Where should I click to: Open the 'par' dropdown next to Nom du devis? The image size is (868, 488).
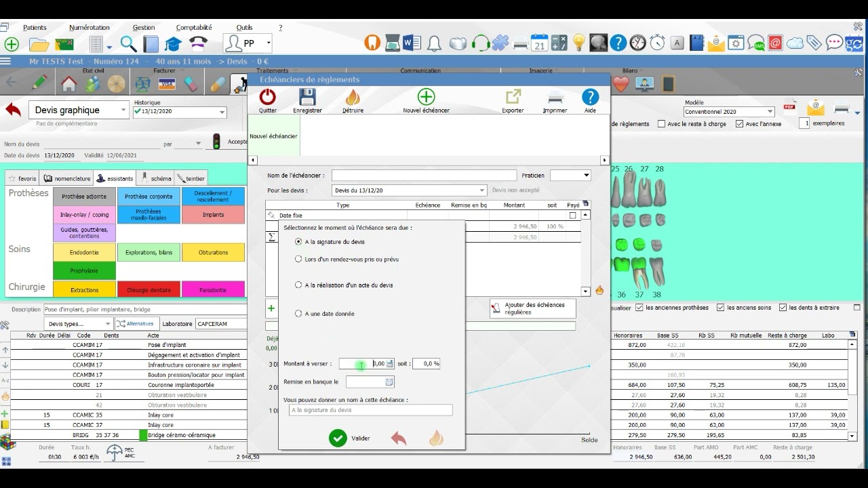[x=199, y=144]
